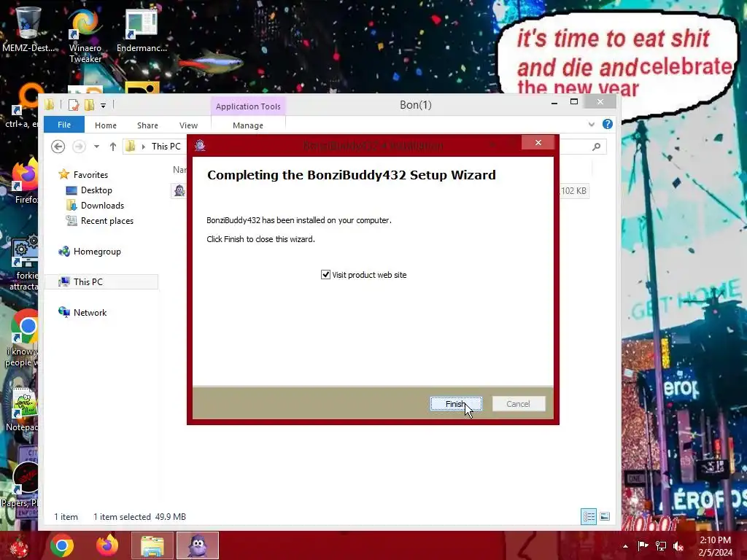Viewport: 747px width, 560px height.
Task: Minimize the Bon(1) Explorer window
Action: pos(554,102)
